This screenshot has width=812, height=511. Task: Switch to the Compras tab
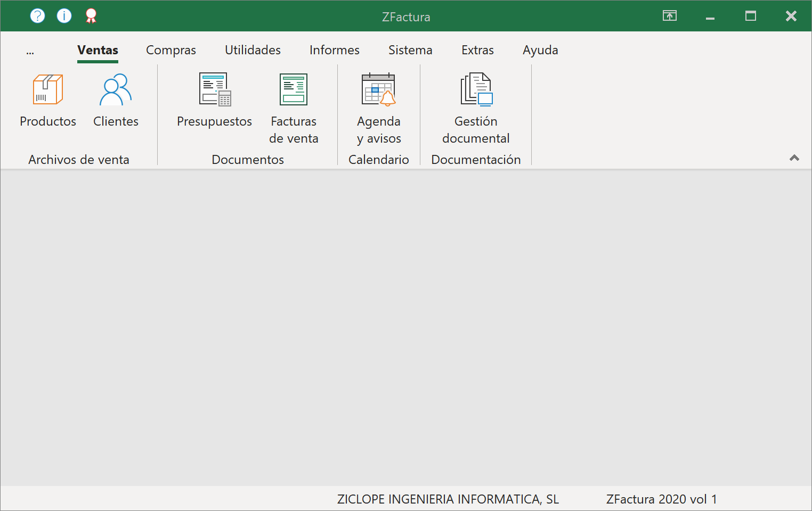(x=170, y=50)
